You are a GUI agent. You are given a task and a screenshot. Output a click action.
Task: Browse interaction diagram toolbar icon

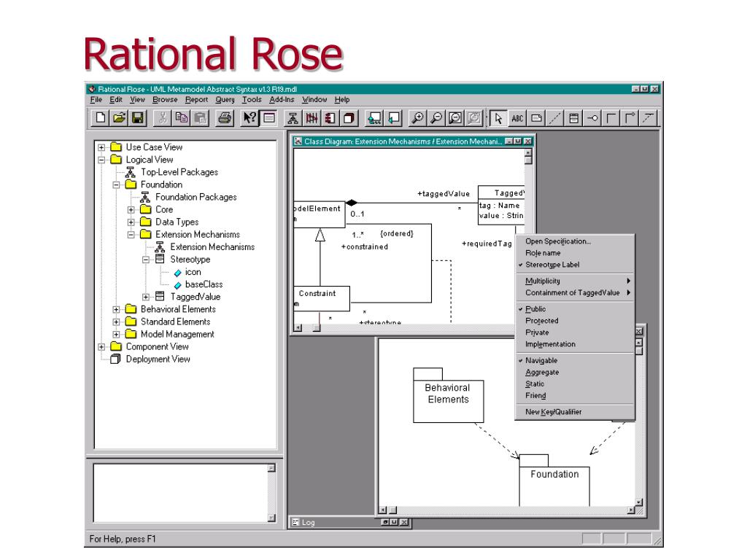coord(311,117)
